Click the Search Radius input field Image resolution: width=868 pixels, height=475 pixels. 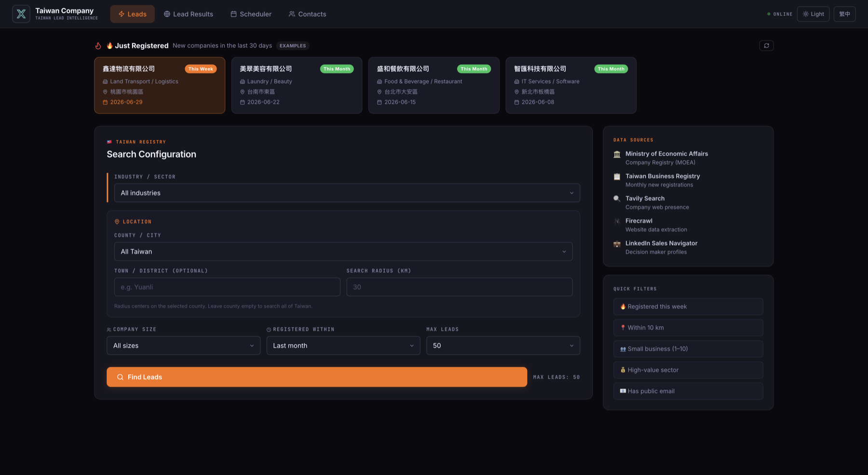(x=460, y=287)
